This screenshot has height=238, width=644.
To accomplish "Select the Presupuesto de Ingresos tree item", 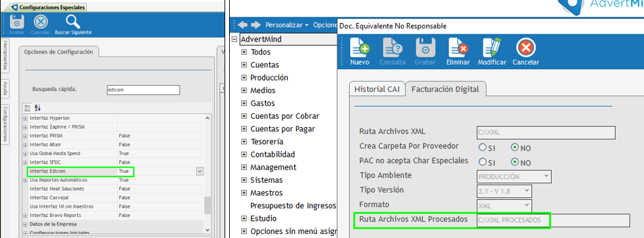I will click(x=293, y=206).
